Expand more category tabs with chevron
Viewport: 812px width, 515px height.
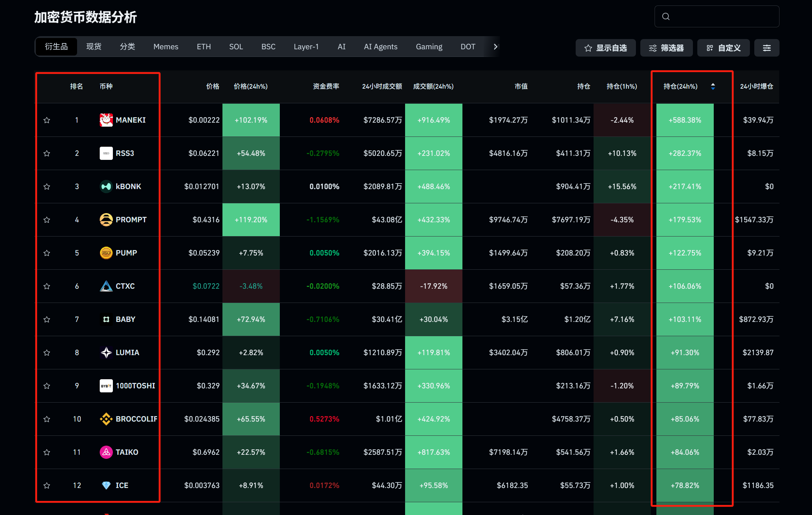click(495, 47)
